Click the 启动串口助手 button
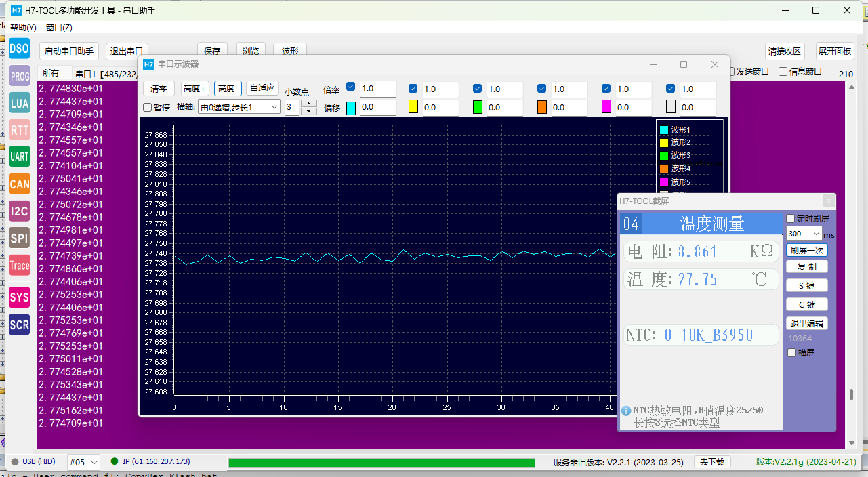Screen dimensions: 868x477 coord(69,51)
